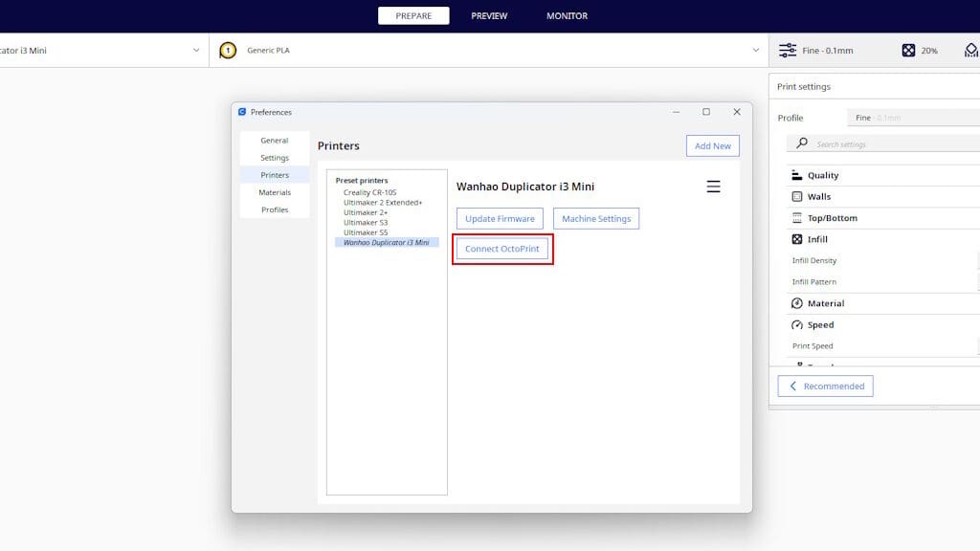The width and height of the screenshot is (980, 551).
Task: Open the Settings preferences page
Action: 275,158
